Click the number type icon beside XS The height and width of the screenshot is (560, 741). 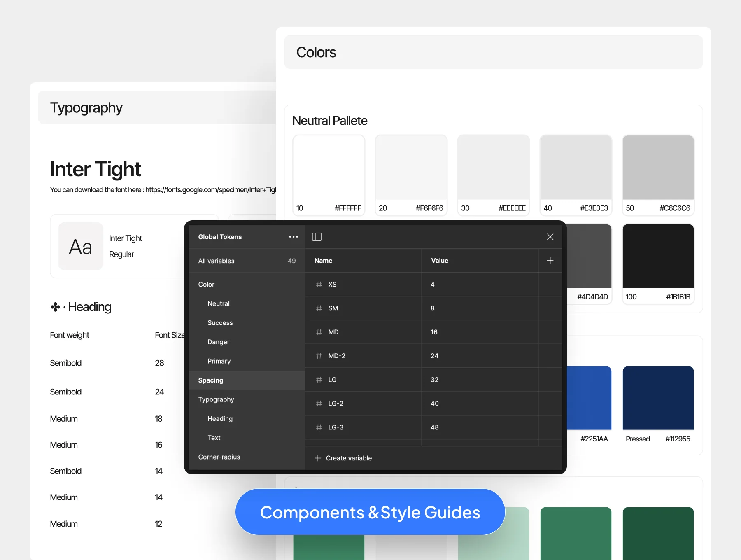pos(319,285)
